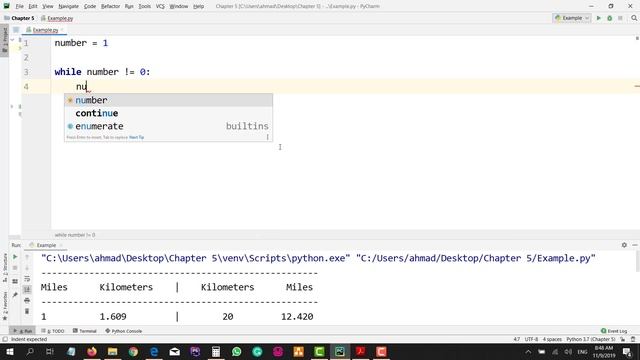Open the Help menu
Viewport: 640px width, 360px height.
coord(198,6)
